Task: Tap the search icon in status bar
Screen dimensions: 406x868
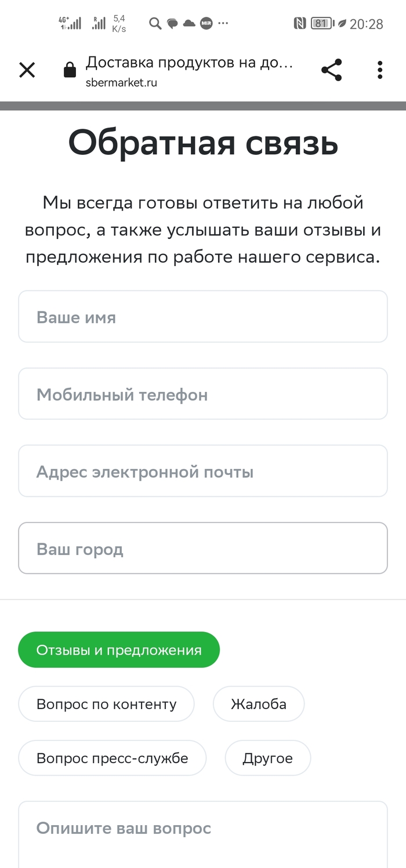Action: pos(155,24)
